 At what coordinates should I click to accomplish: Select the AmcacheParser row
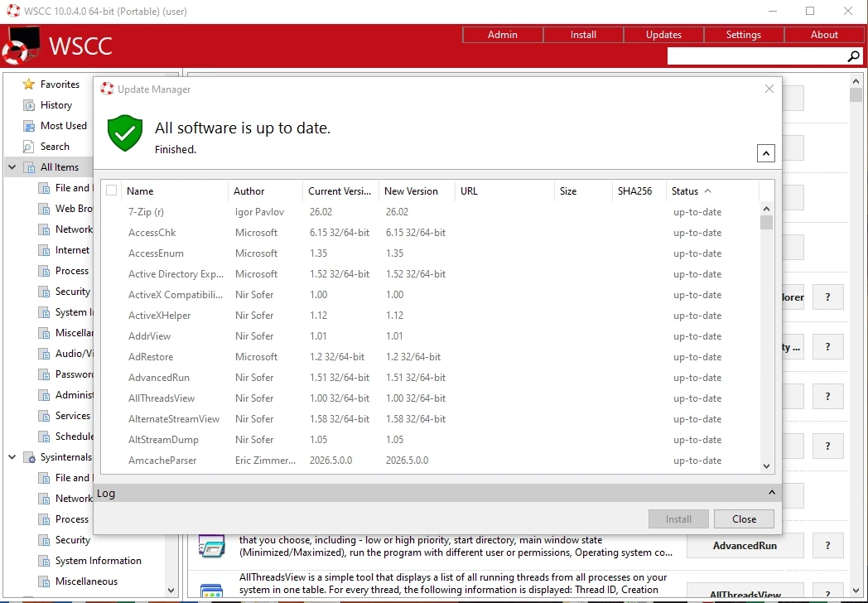[x=430, y=461]
